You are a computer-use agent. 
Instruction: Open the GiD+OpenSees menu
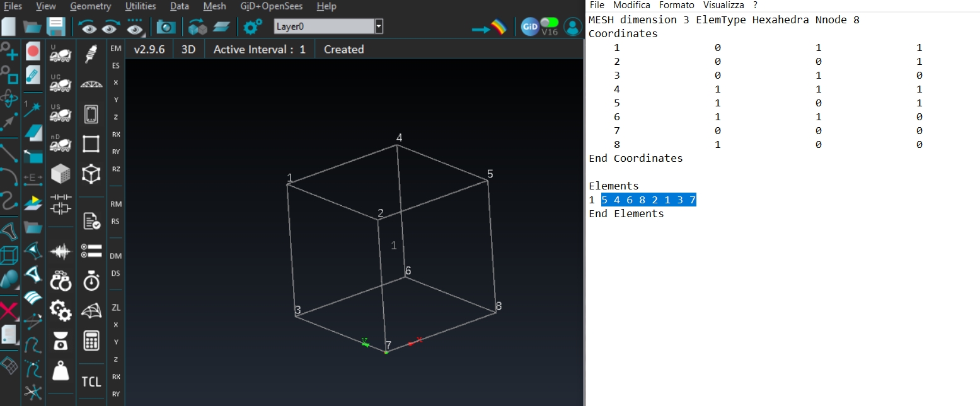(x=272, y=6)
